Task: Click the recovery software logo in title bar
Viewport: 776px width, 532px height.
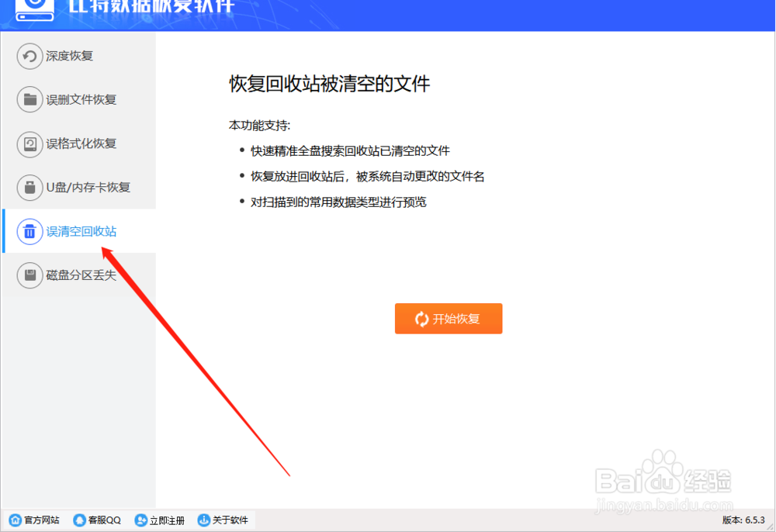Action: click(x=33, y=11)
